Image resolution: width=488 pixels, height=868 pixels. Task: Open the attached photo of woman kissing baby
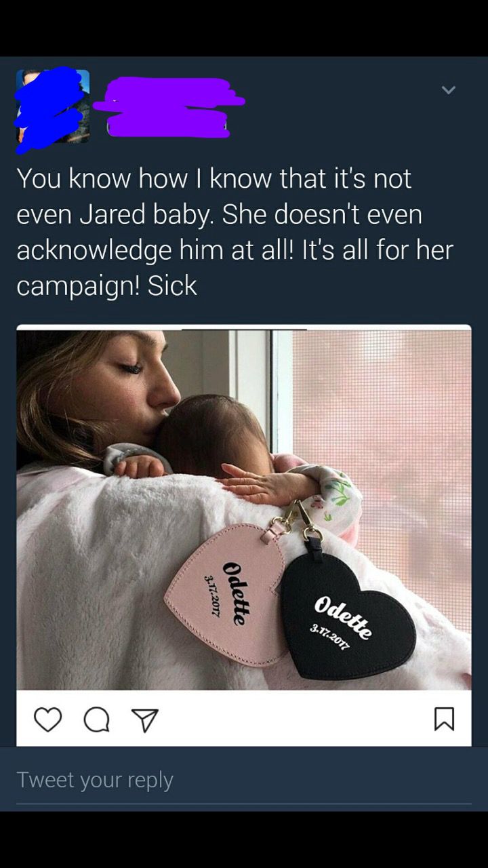(x=244, y=507)
